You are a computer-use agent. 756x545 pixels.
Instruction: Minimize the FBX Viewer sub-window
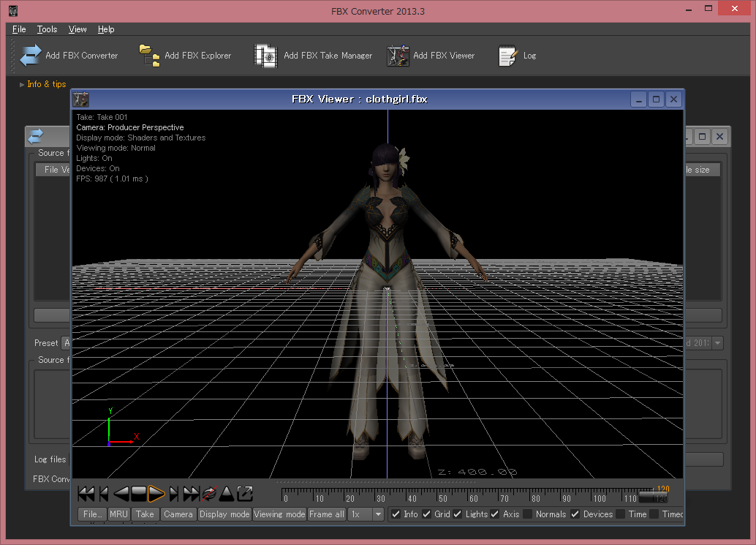point(638,99)
